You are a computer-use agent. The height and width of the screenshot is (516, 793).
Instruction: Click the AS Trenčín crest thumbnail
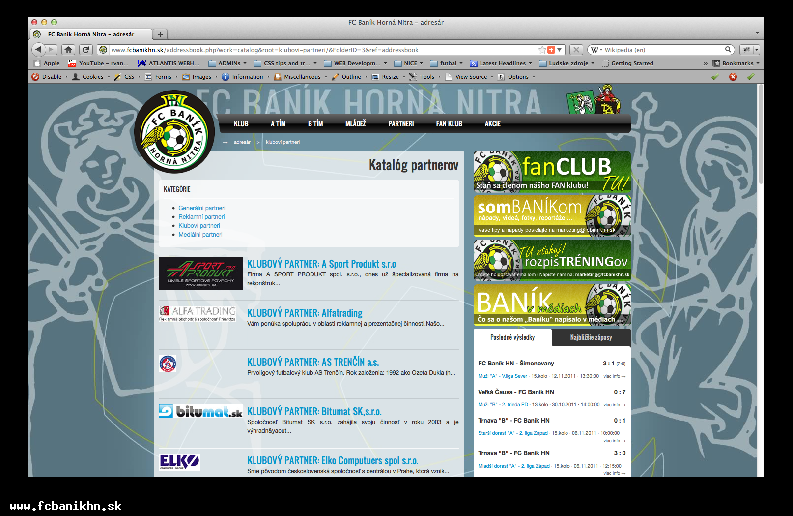click(x=168, y=364)
